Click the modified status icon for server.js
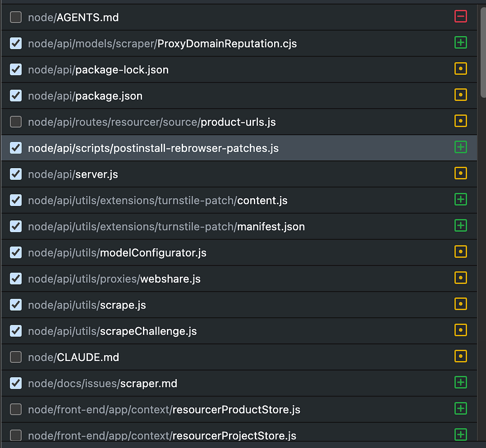 [460, 173]
